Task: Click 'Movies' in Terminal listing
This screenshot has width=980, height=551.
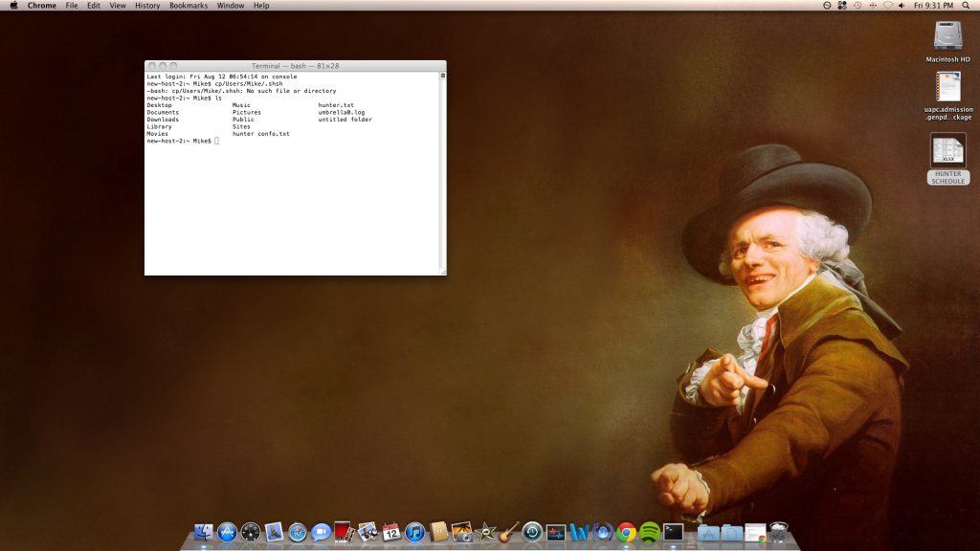Action: 158,134
